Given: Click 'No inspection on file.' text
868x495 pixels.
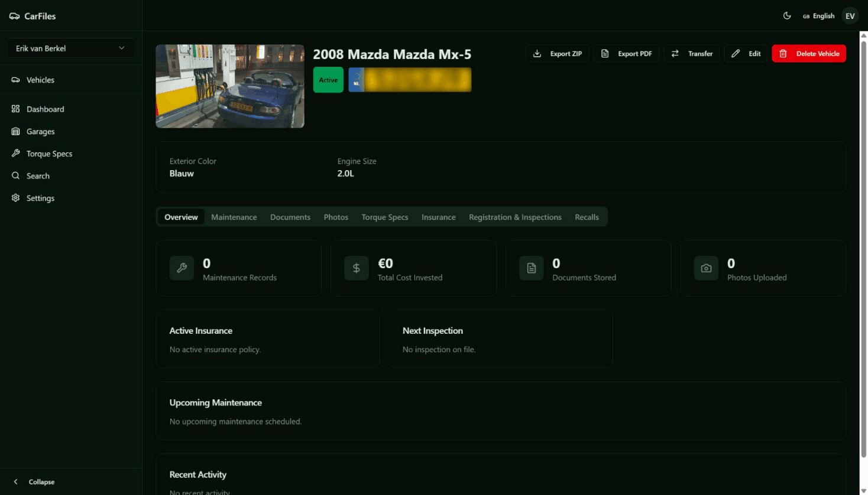Looking at the screenshot, I should (x=439, y=350).
